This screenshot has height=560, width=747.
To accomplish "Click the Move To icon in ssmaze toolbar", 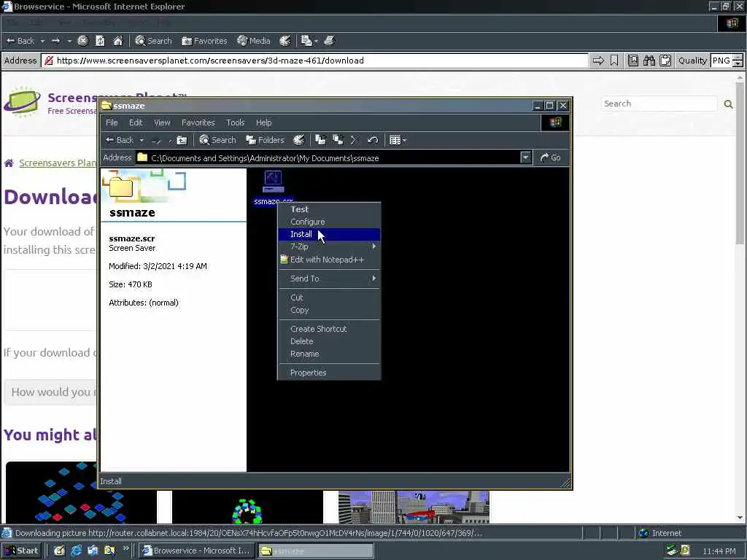I will pyautogui.click(x=321, y=140).
